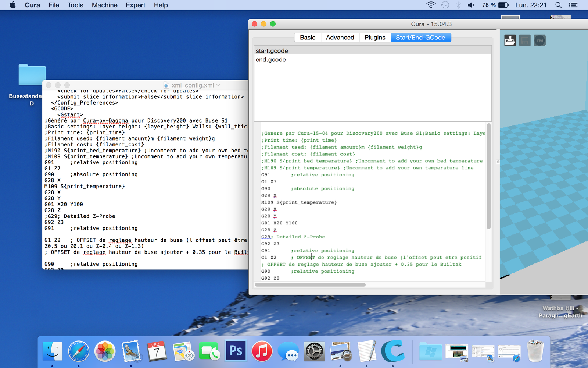The height and width of the screenshot is (368, 588).
Task: Switch to the Basic tab
Action: [x=308, y=38]
